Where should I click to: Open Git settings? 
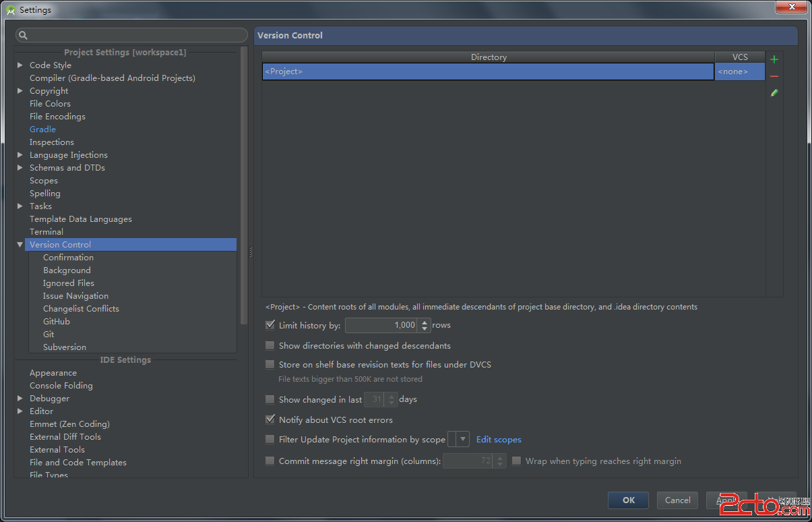(49, 335)
